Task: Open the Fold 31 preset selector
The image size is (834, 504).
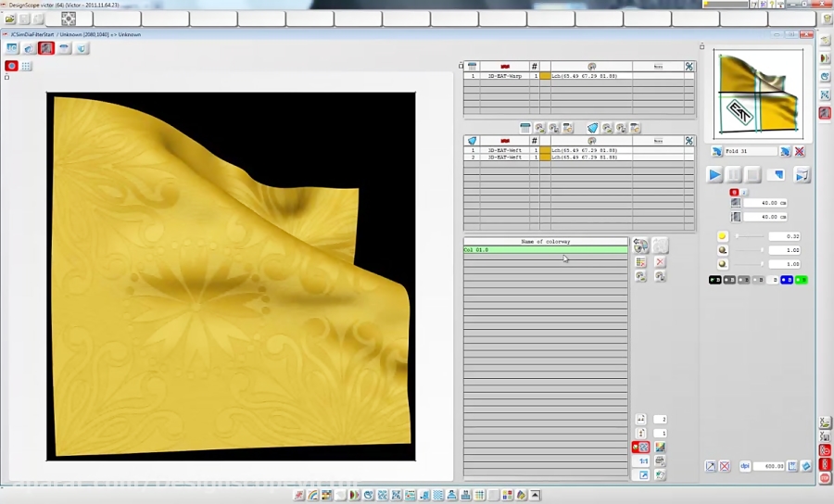Action: pyautogui.click(x=751, y=151)
